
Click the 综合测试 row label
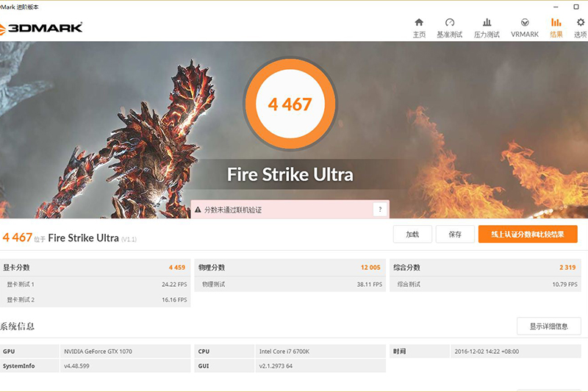pyautogui.click(x=409, y=285)
